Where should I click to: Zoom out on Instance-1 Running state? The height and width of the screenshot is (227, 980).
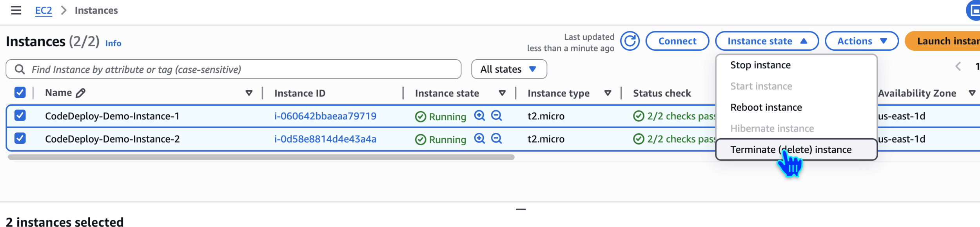496,115
